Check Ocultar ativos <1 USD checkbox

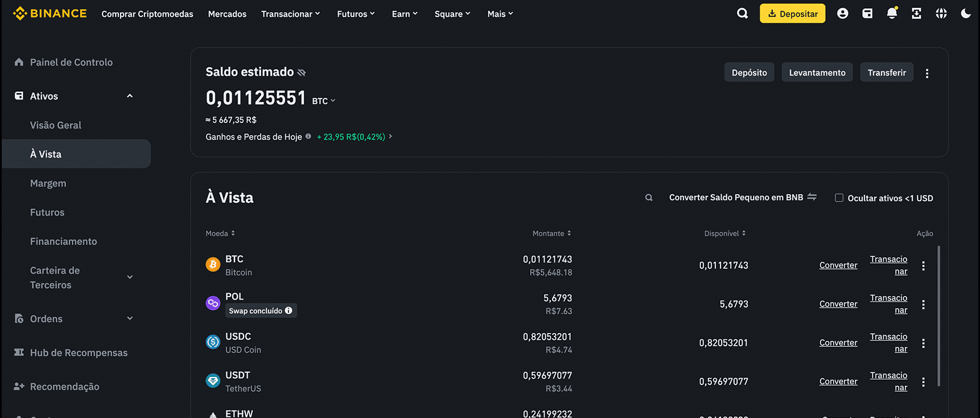click(839, 198)
